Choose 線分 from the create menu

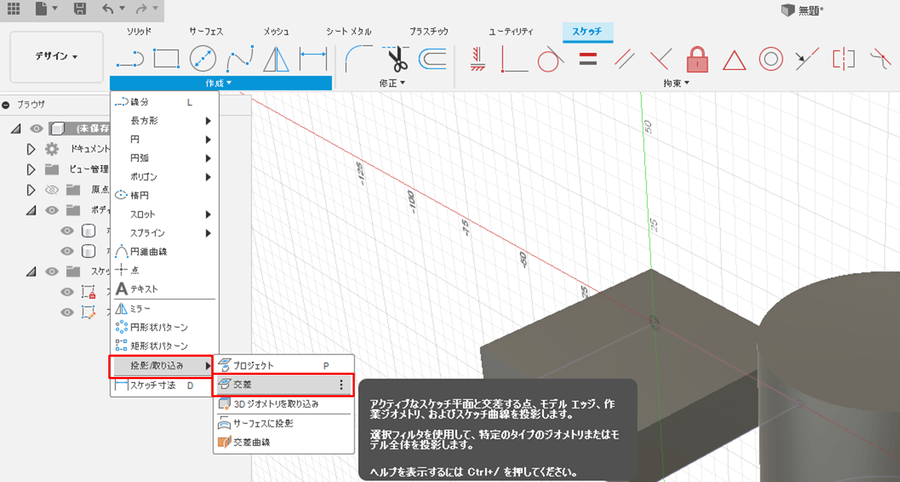pos(165,102)
